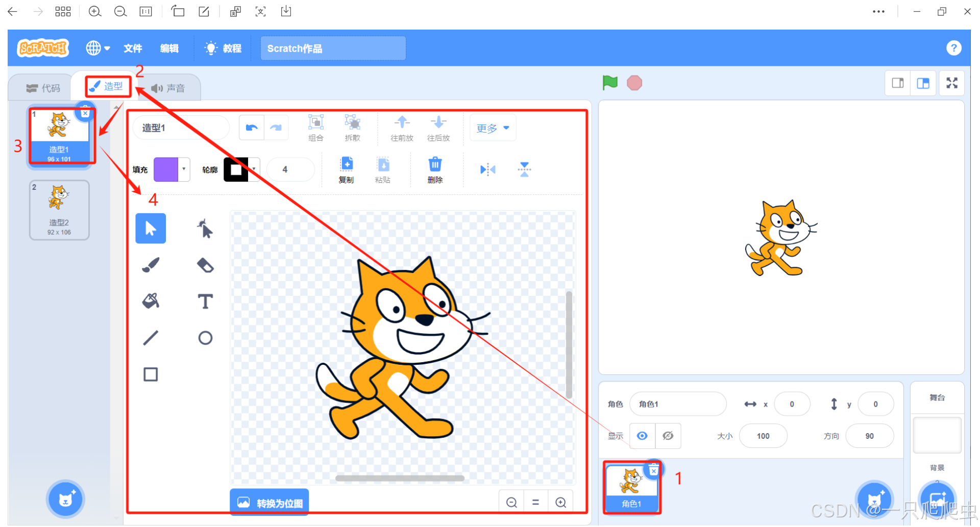The width and height of the screenshot is (980, 527).
Task: Click the 粘贴 paste icon
Action: (x=383, y=164)
